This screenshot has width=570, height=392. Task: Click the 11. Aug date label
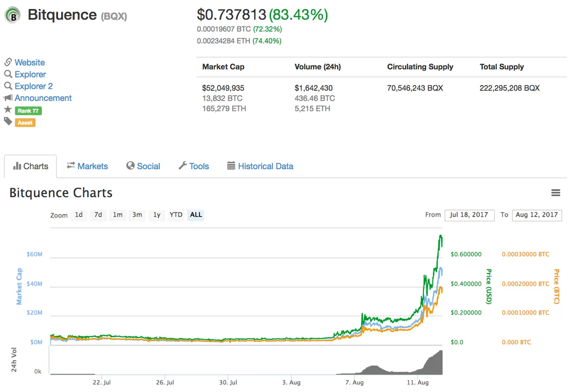(x=418, y=382)
